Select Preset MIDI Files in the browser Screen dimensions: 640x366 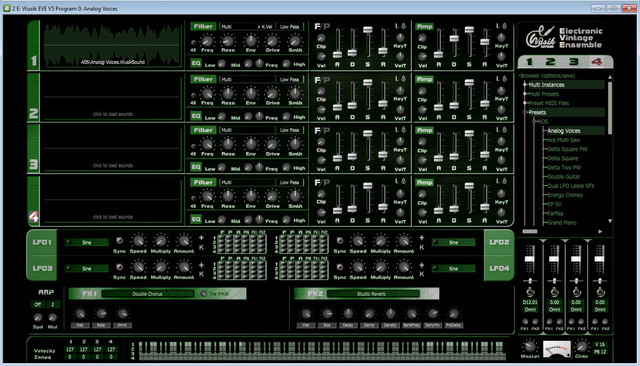point(549,103)
